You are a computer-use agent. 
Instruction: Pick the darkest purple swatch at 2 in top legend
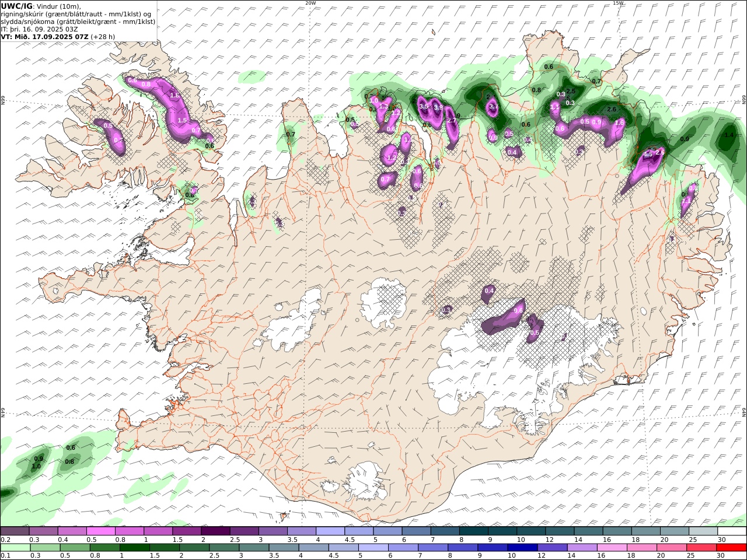pos(215,531)
